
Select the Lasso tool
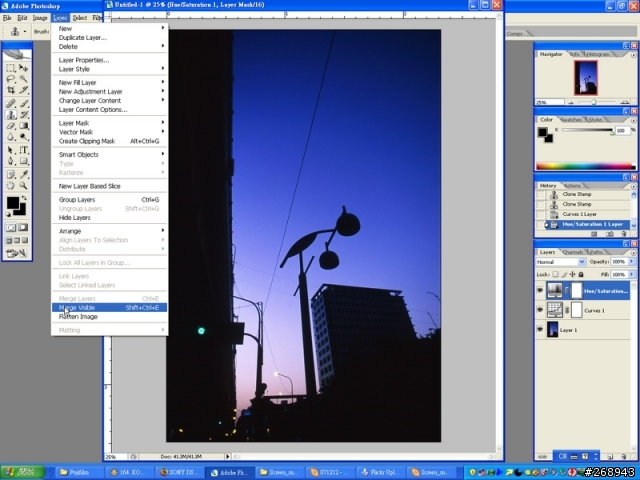coord(11,79)
